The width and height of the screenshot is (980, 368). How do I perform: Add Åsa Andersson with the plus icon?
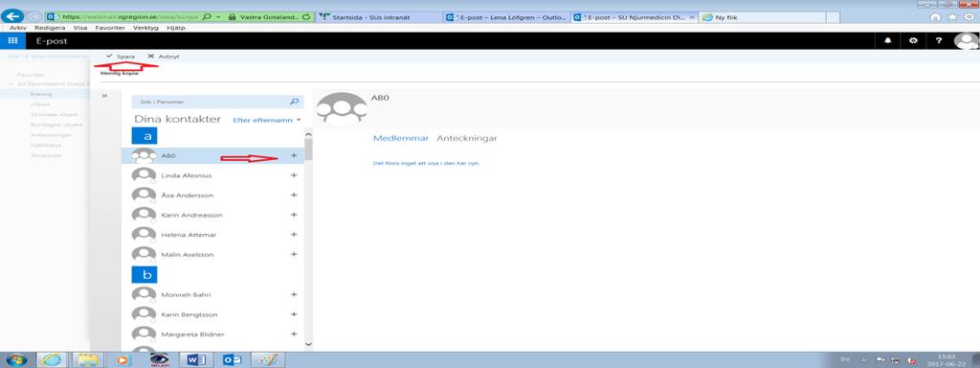(x=294, y=195)
